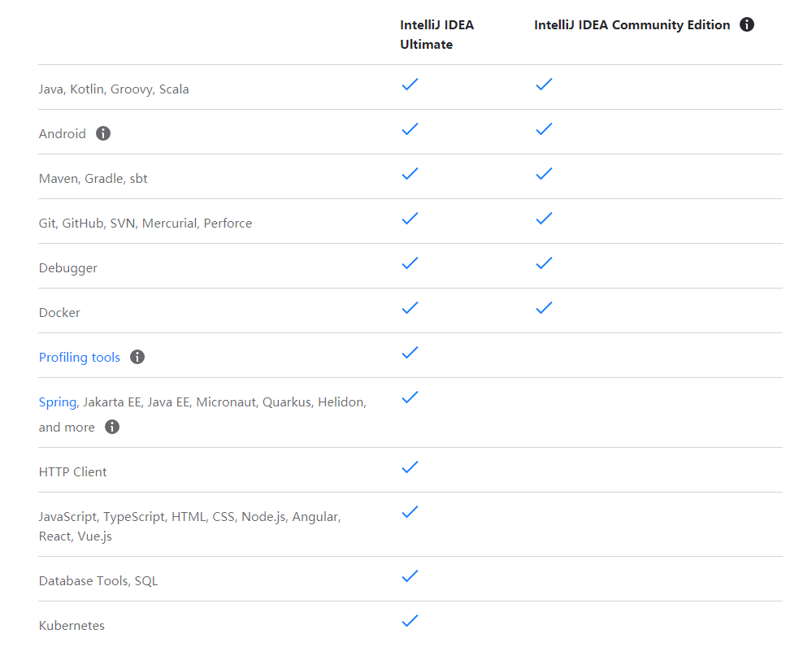Image resolution: width=812 pixels, height=647 pixels.
Task: Click Ultimate checkmark for Java, Kotlin row
Action: point(410,85)
